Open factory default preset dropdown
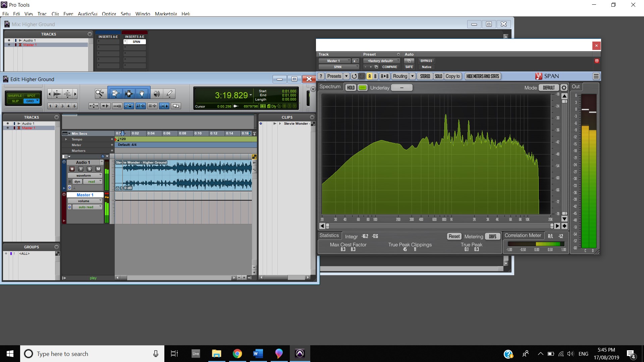 tap(381, 61)
